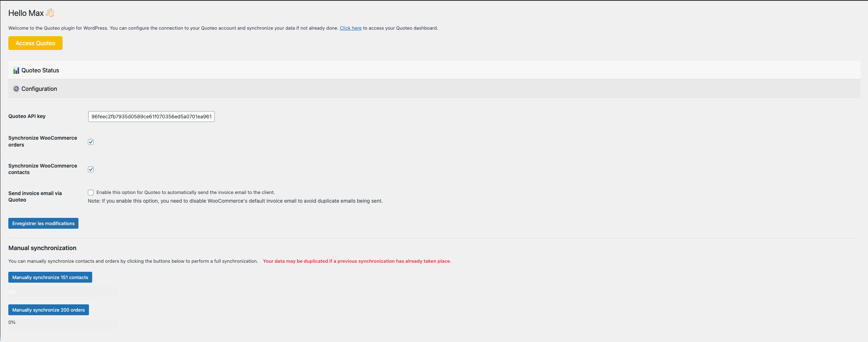Click the Manual synchronization heading

click(42, 248)
